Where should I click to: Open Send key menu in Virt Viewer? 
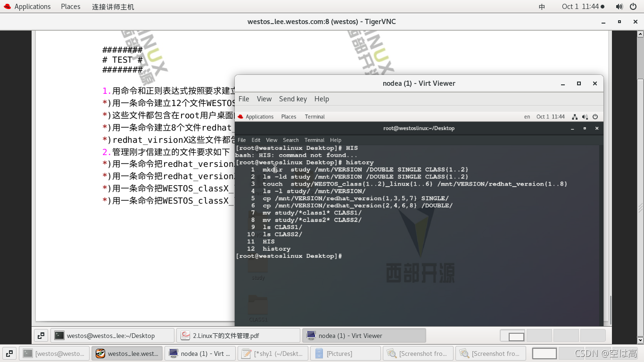[x=293, y=99]
